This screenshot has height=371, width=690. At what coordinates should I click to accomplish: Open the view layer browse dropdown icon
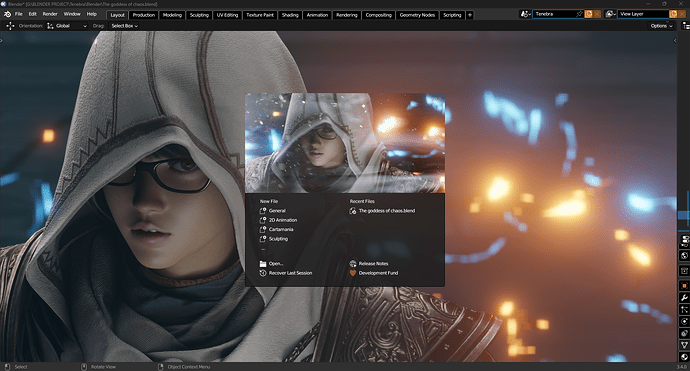pyautogui.click(x=610, y=14)
